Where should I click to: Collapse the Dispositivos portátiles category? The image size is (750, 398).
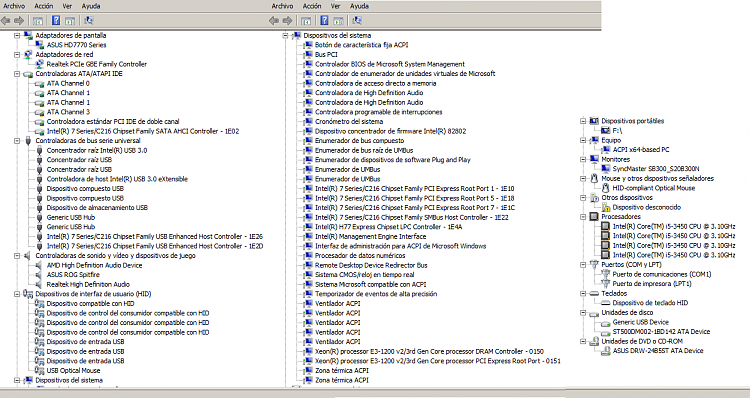click(x=583, y=121)
